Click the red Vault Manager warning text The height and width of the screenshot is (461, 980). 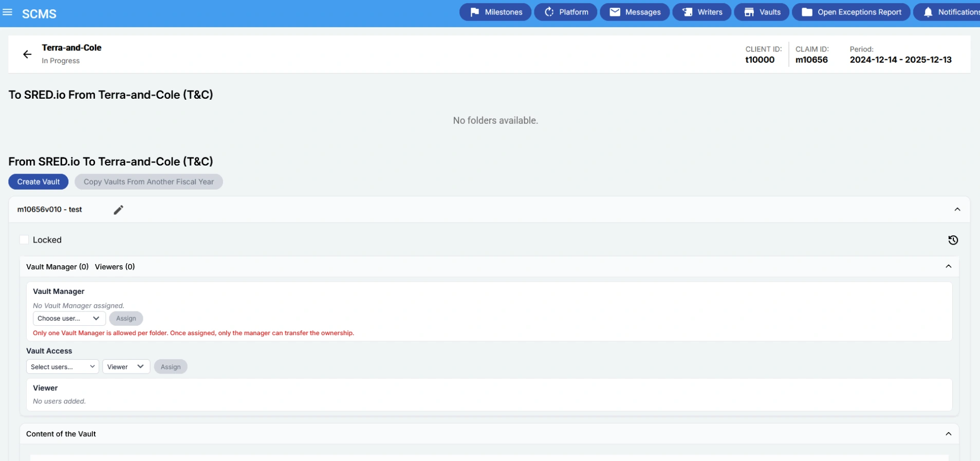point(193,333)
